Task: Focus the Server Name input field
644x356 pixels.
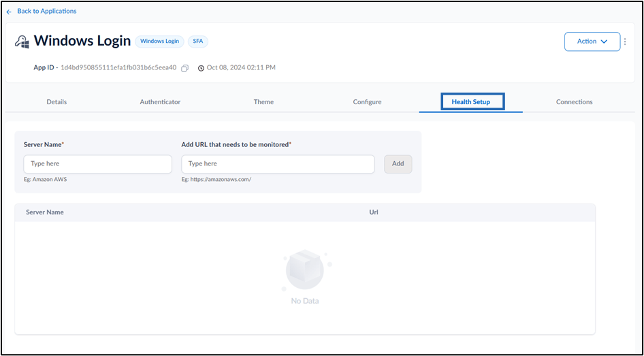Action: tap(98, 164)
